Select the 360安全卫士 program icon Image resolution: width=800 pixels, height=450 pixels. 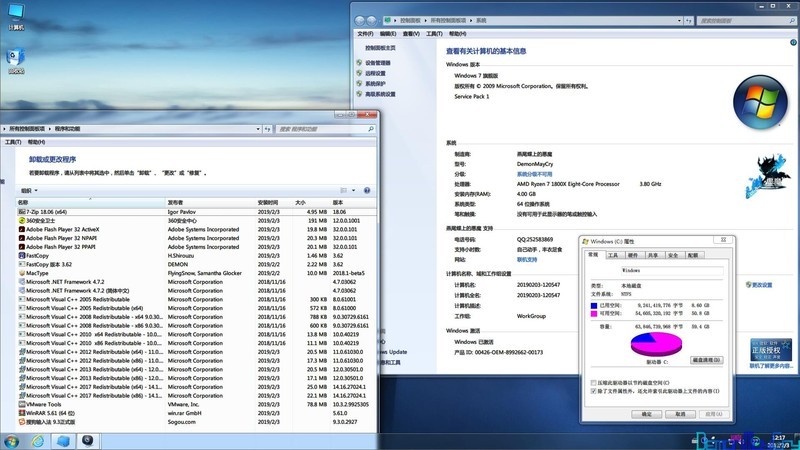pyautogui.click(x=22, y=220)
